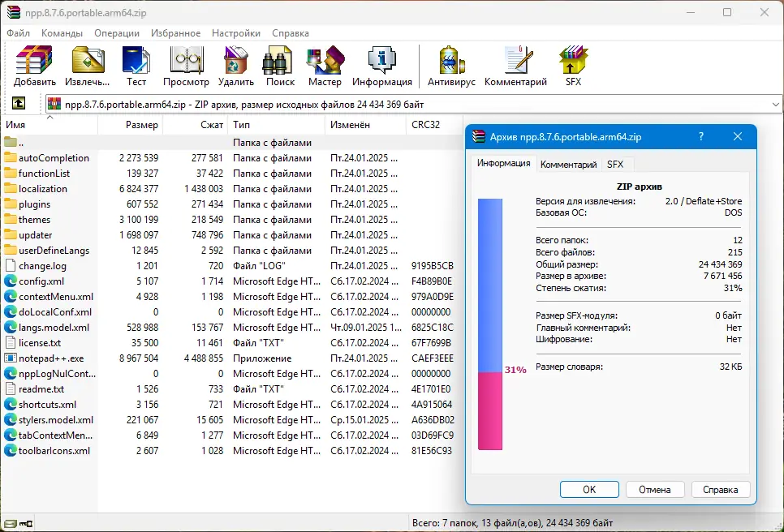Select the updater folder icon

point(11,235)
